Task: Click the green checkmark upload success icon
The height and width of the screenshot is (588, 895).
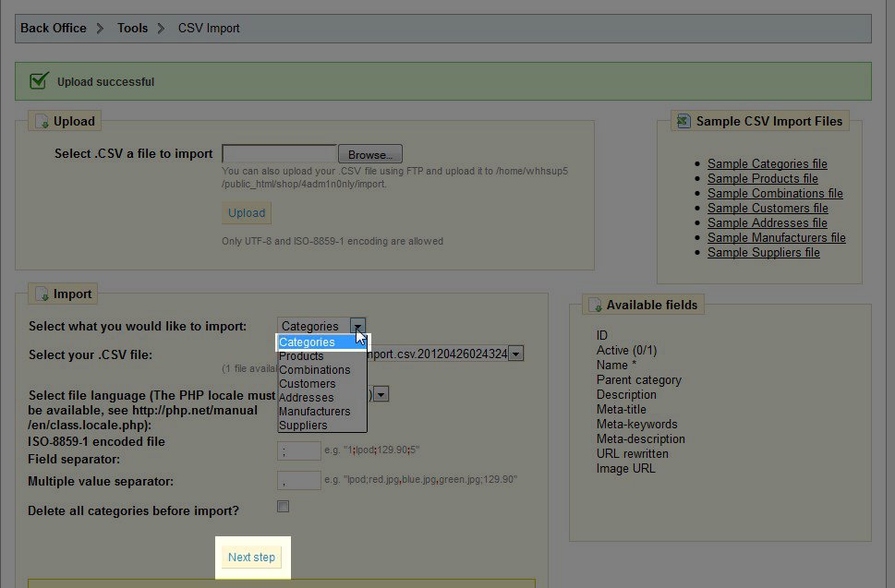Action: pos(39,81)
